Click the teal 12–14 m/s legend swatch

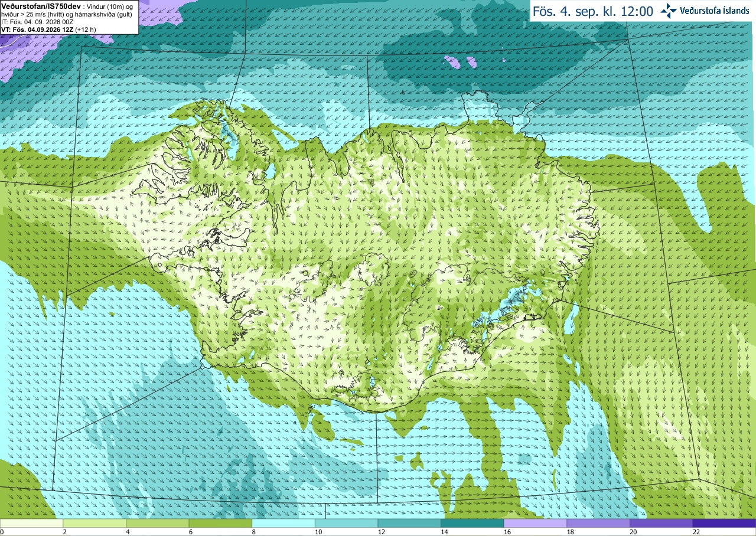pos(409,523)
